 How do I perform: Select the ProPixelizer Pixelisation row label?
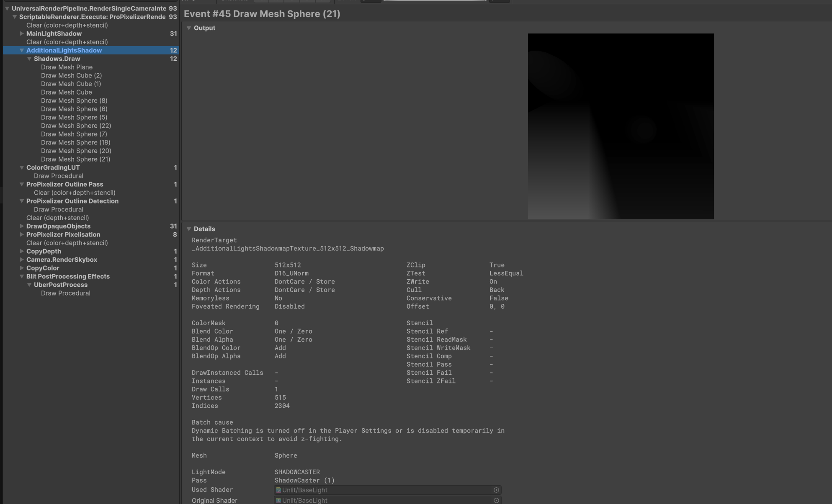(63, 234)
